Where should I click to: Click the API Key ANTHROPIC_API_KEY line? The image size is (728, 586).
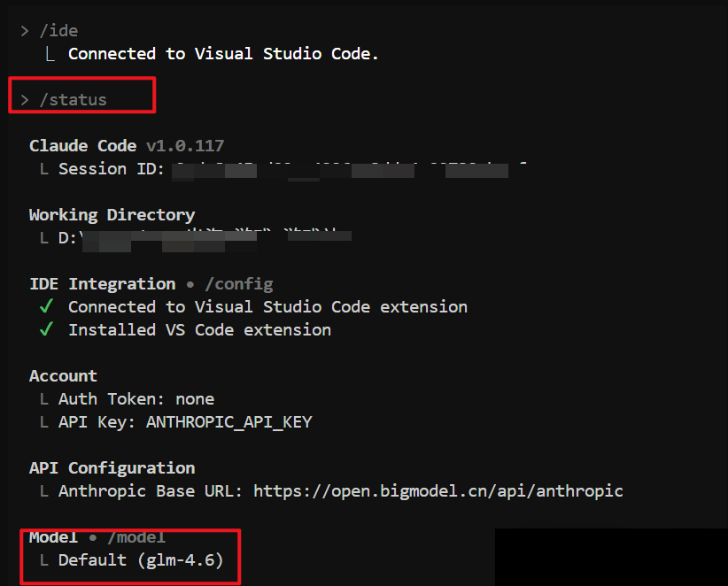coord(184,422)
